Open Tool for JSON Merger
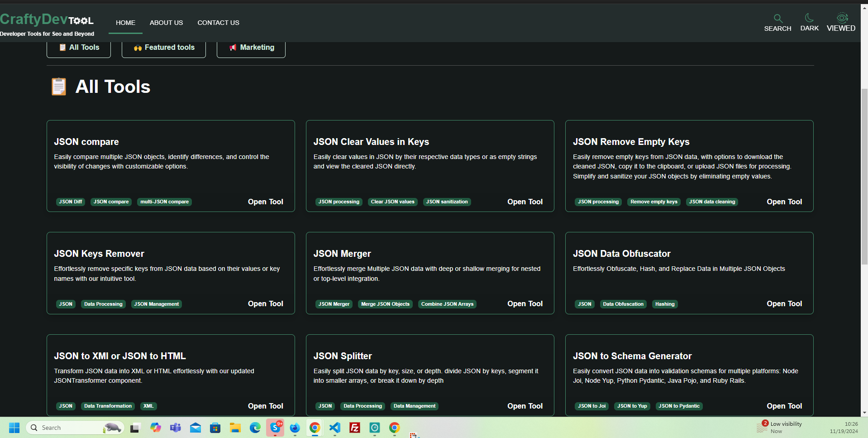Image resolution: width=868 pixels, height=438 pixels. [x=525, y=303]
